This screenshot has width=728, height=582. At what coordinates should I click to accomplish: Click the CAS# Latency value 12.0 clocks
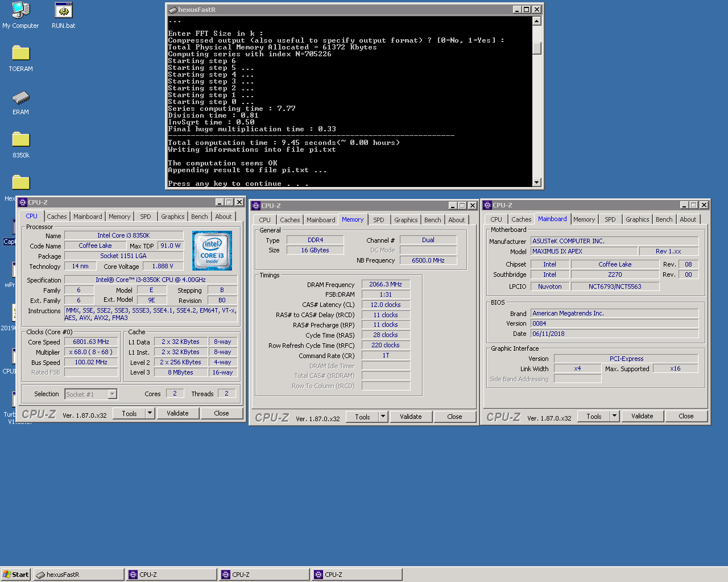386,305
